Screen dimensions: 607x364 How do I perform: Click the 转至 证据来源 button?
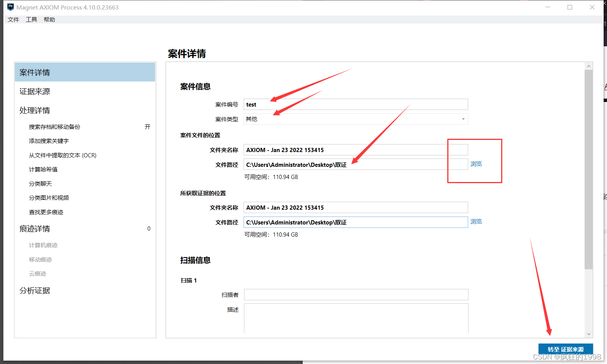566,349
